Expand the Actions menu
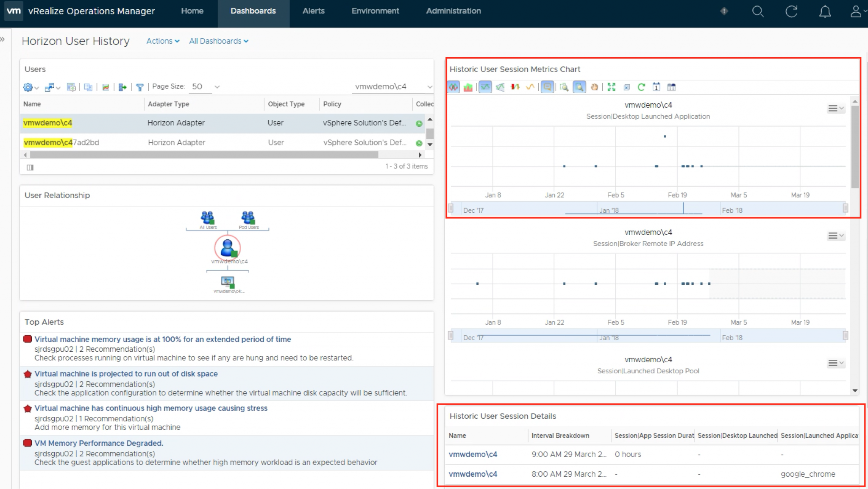Viewport: 868px width, 489px height. (162, 41)
